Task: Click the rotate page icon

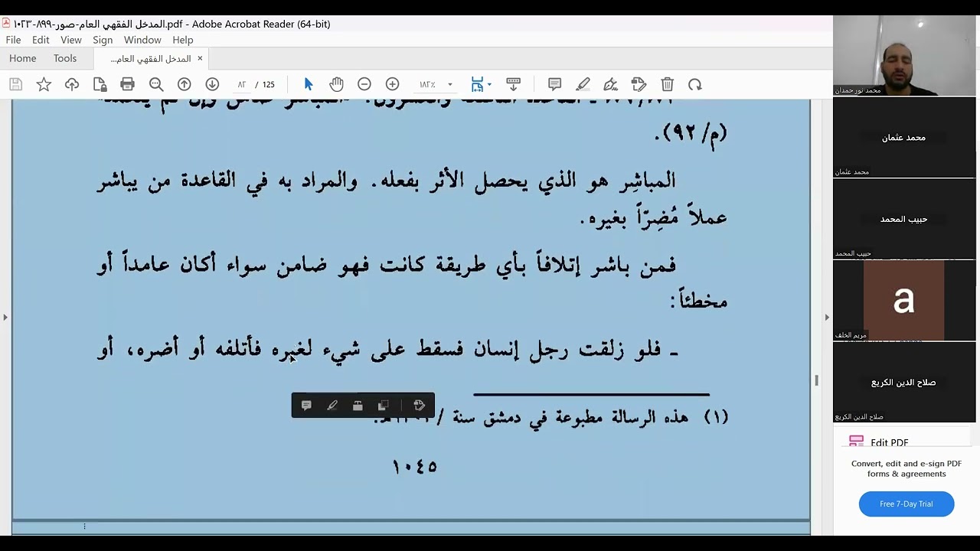Action: [695, 84]
